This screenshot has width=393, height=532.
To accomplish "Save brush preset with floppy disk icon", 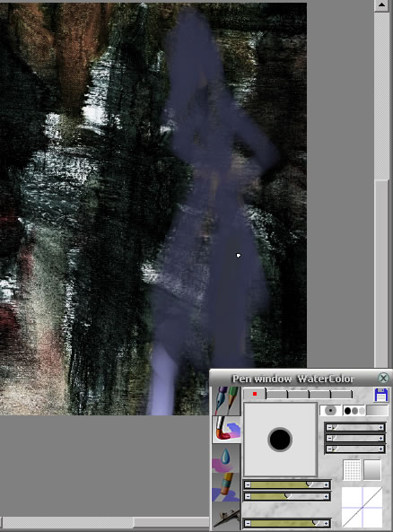I will 381,396.
